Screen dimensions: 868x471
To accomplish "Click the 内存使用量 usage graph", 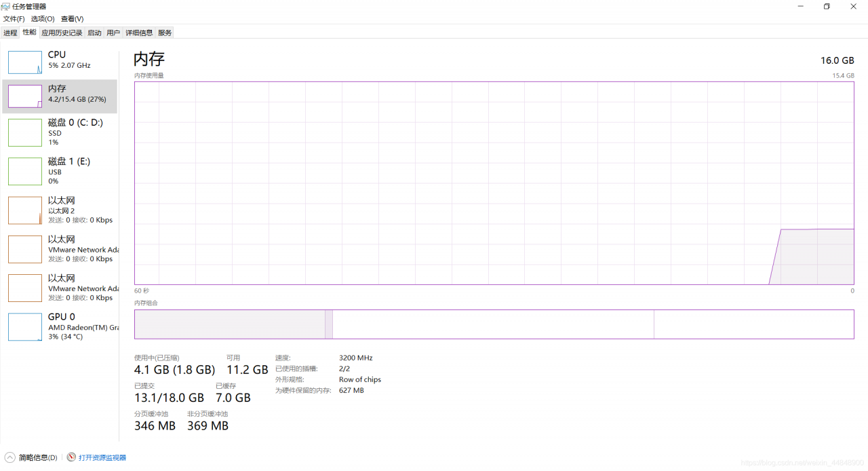I will (x=494, y=183).
